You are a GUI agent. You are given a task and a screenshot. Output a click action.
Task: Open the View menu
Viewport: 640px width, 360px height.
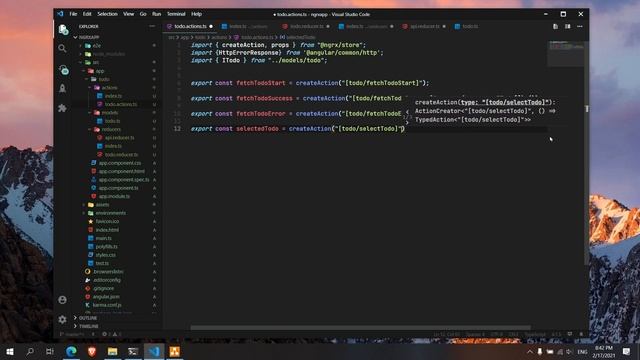tap(129, 14)
